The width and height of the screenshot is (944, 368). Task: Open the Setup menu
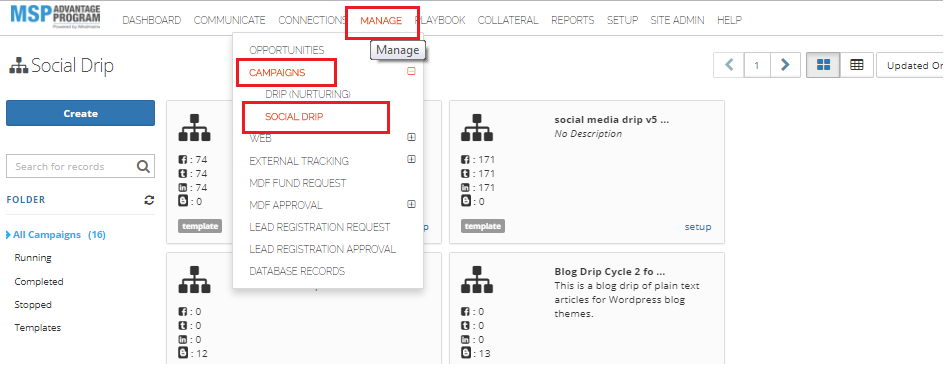623,20
